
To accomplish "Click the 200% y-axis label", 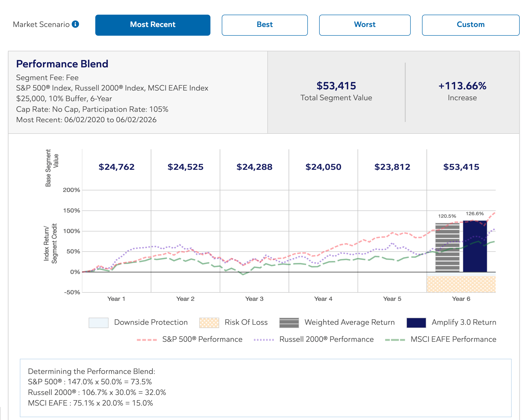I will pos(71,190).
